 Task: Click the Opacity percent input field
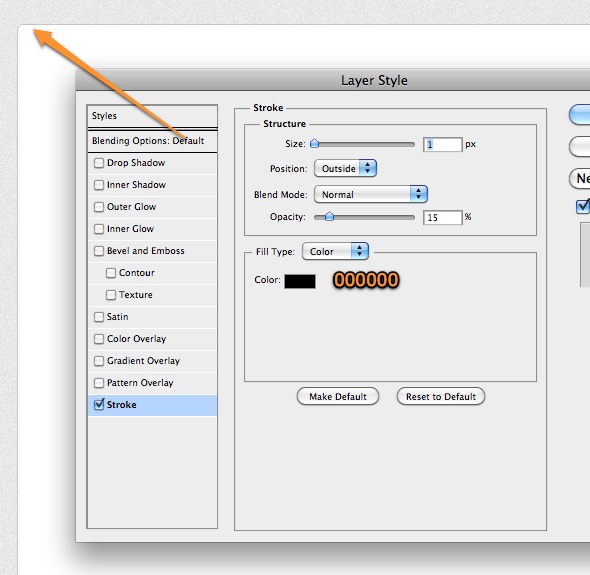(442, 218)
